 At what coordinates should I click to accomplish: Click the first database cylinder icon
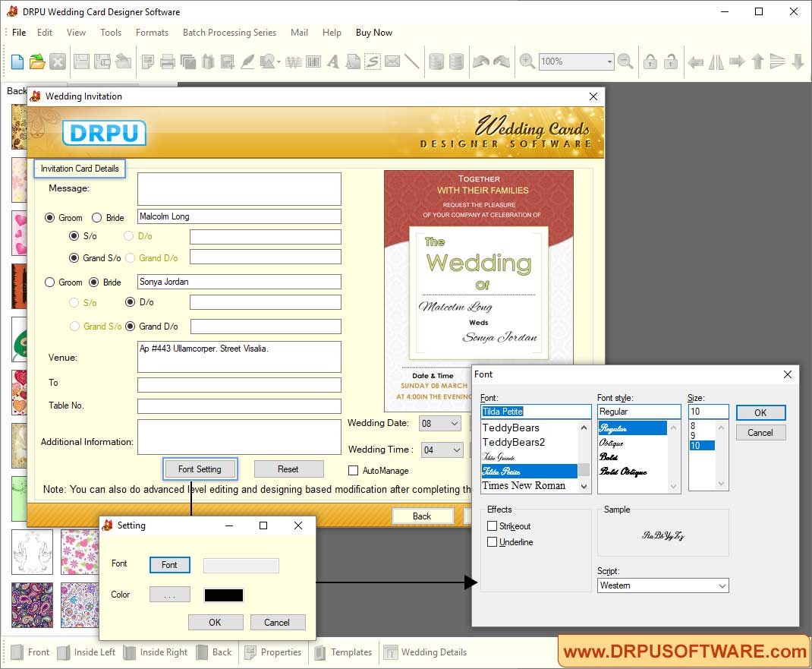[436, 62]
